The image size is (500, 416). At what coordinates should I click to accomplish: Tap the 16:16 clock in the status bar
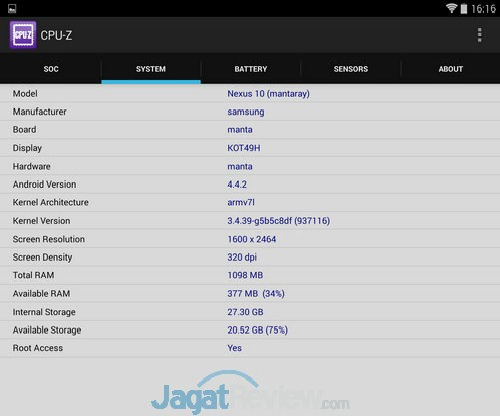pyautogui.click(x=483, y=9)
